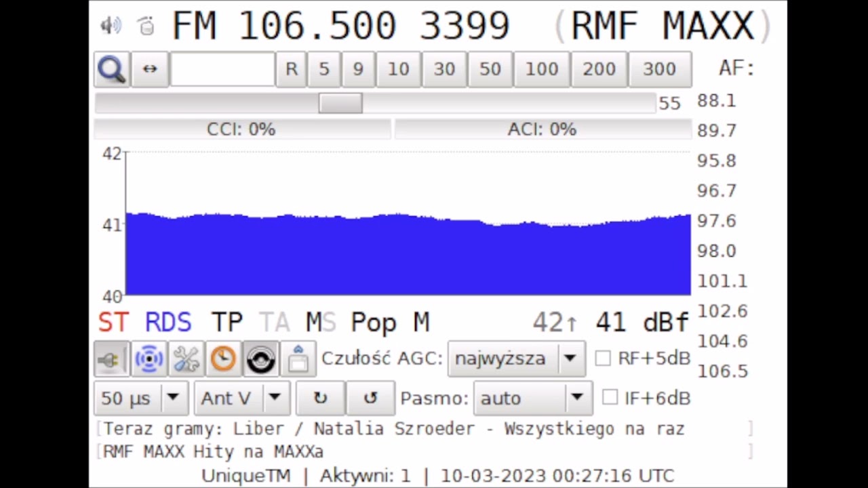
Task: Select the 5 step button
Action: [x=324, y=69]
